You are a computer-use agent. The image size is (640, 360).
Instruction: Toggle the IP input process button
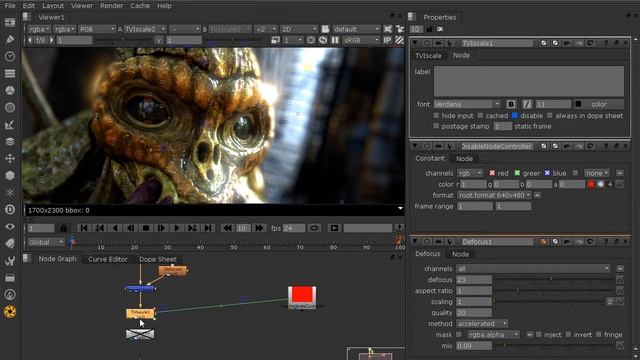(387, 40)
